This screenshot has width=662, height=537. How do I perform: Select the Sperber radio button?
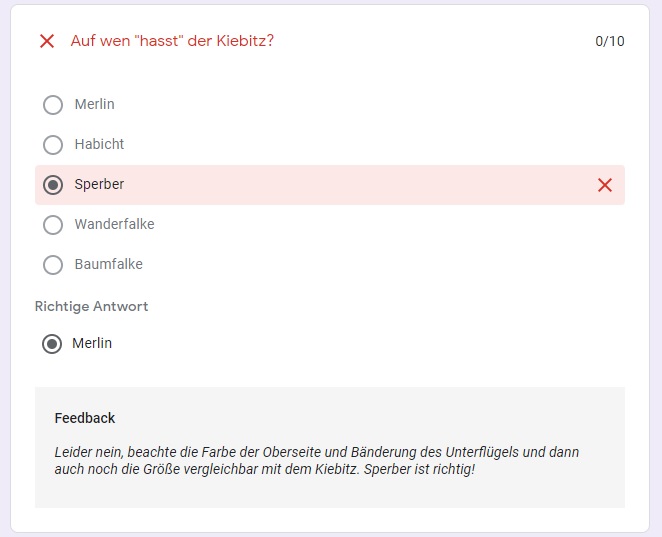[x=53, y=185]
